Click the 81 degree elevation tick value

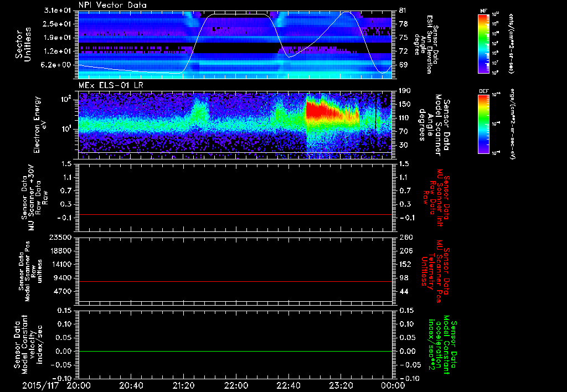point(404,11)
